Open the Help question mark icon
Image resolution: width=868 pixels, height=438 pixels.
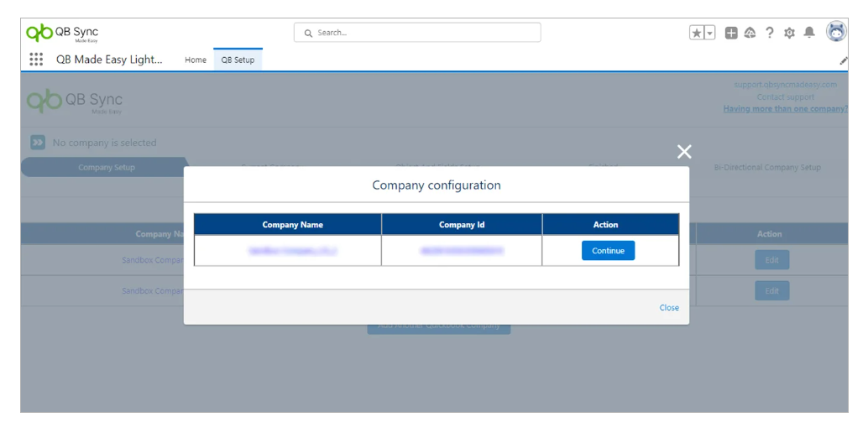[x=770, y=33]
